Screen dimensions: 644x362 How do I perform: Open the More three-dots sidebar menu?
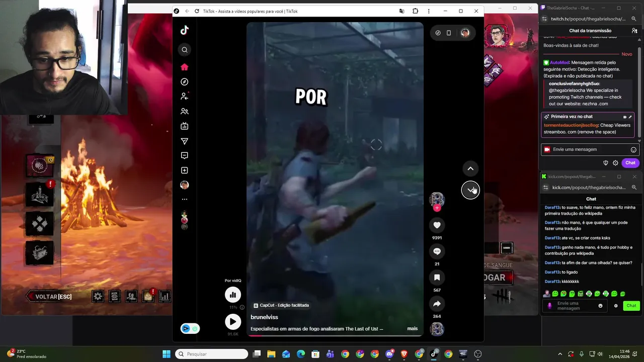tap(185, 200)
